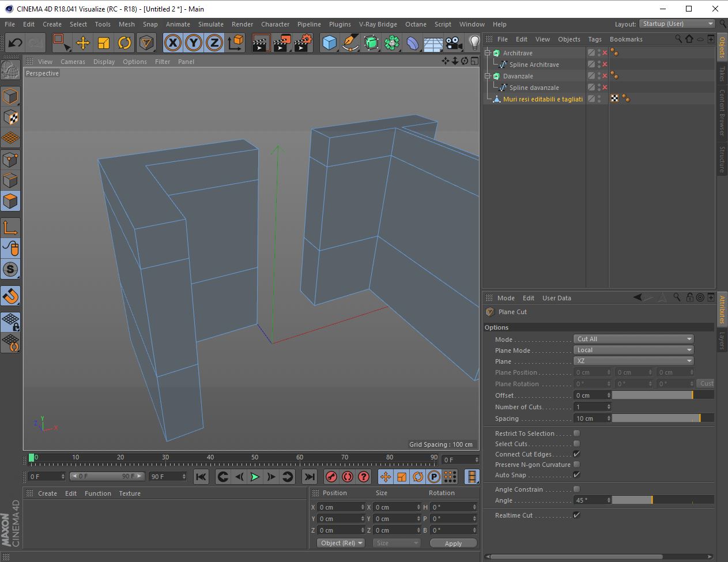The height and width of the screenshot is (562, 728).
Task: Open material manager Texture menu
Action: [130, 493]
